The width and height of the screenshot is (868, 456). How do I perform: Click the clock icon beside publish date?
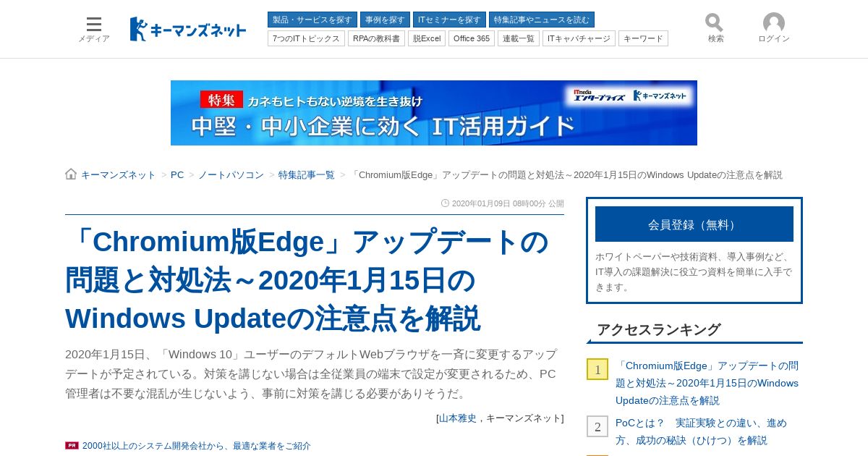click(446, 203)
